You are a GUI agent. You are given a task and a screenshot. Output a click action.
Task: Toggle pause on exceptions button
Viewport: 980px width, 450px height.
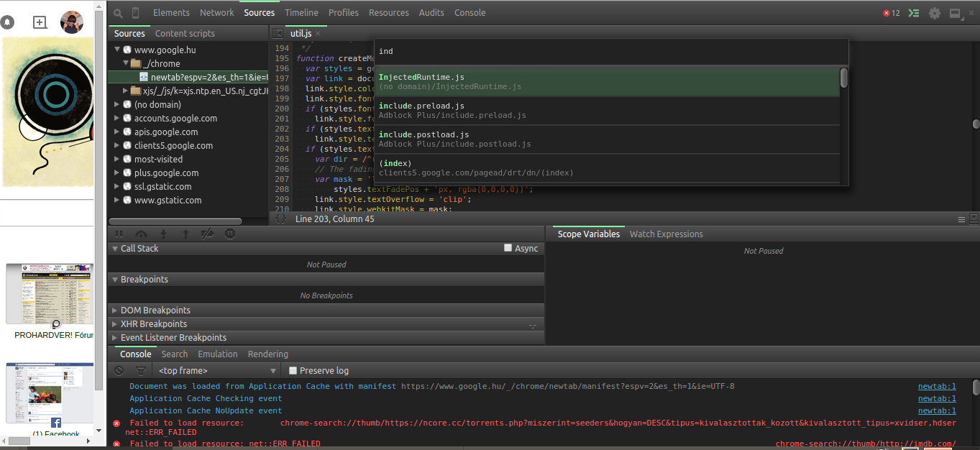click(x=230, y=234)
